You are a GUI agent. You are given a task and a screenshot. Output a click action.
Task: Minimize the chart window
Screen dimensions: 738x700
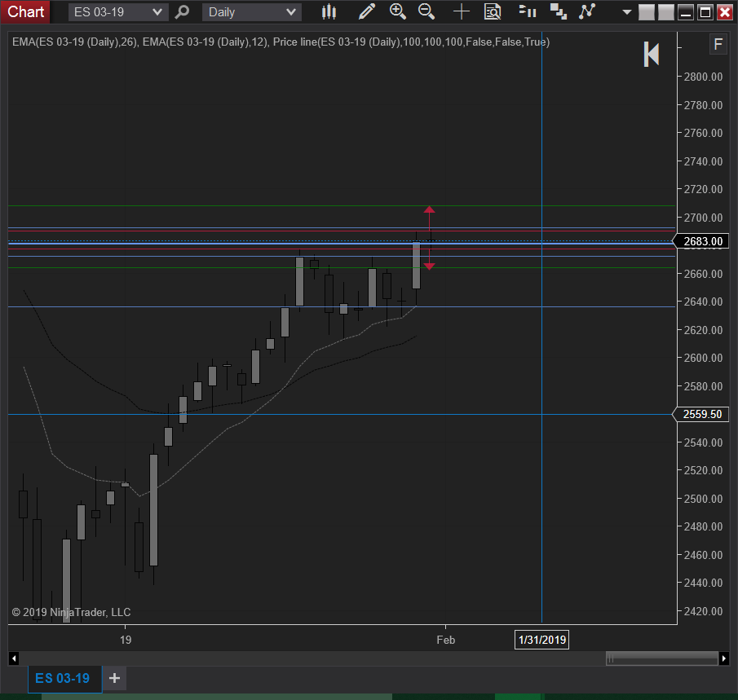(x=686, y=12)
